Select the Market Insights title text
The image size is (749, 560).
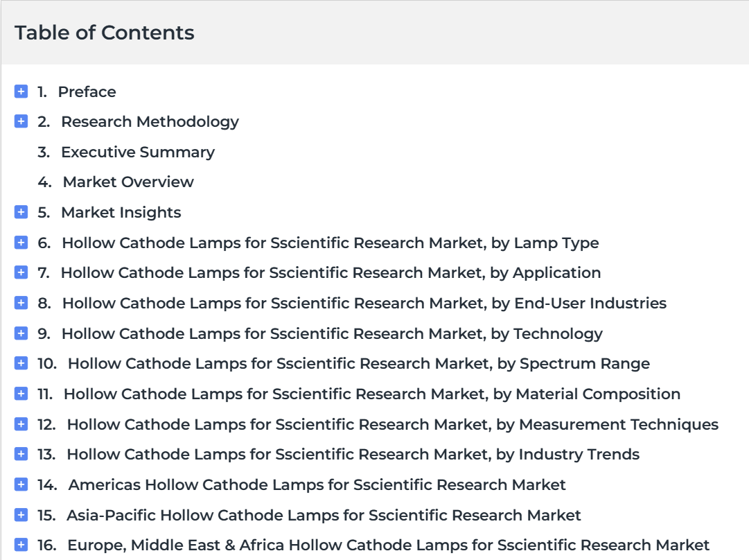121,212
